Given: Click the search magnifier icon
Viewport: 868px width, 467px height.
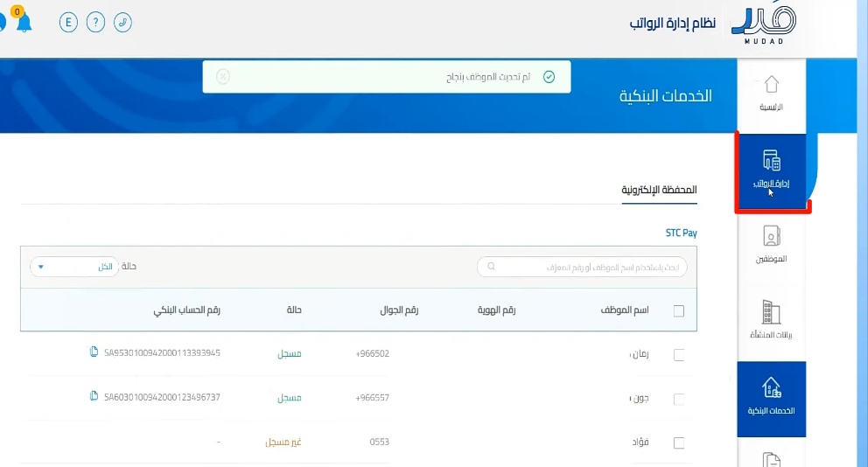Looking at the screenshot, I should click(x=491, y=267).
